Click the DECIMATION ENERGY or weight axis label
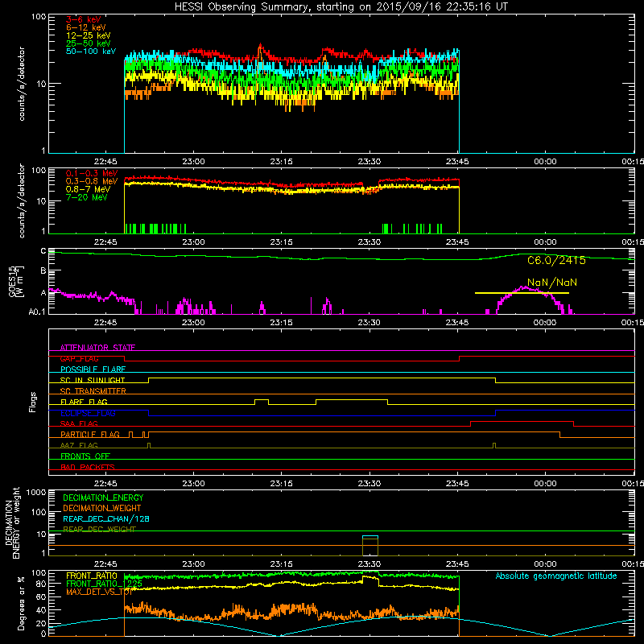Screen dimensions: 644x644 12,522
